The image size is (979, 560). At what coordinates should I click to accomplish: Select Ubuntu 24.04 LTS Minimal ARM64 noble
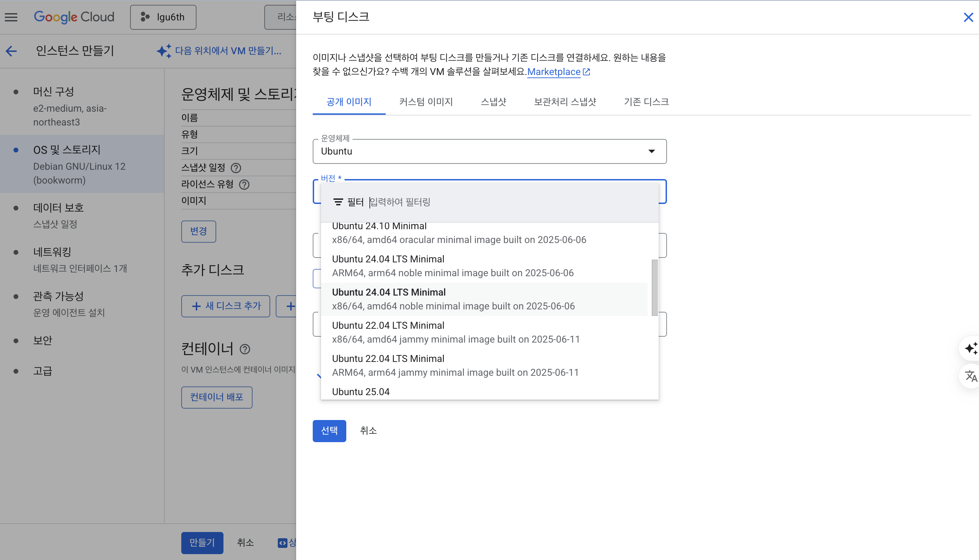click(x=484, y=266)
